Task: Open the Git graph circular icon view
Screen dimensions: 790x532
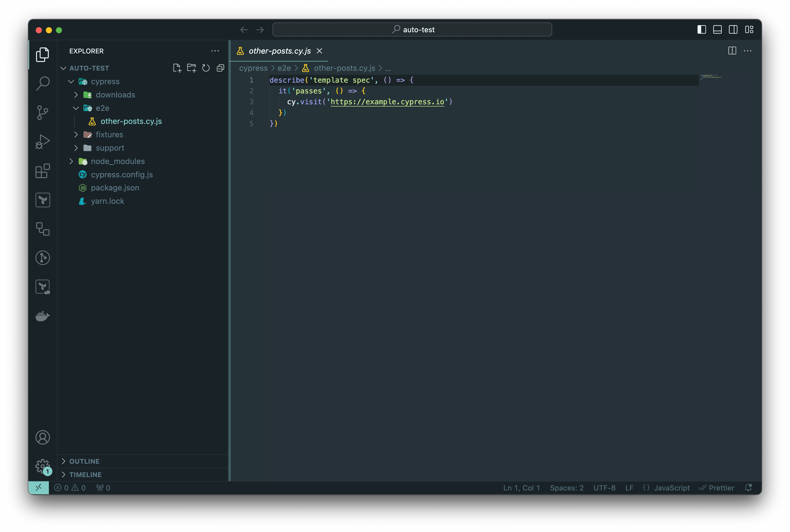Action: (x=42, y=258)
